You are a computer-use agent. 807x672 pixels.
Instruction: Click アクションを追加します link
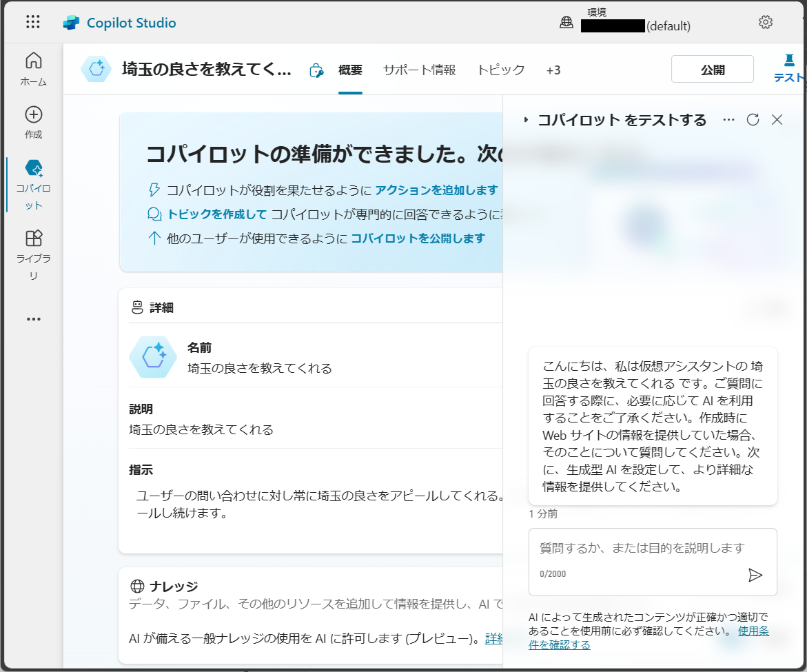pyautogui.click(x=436, y=190)
